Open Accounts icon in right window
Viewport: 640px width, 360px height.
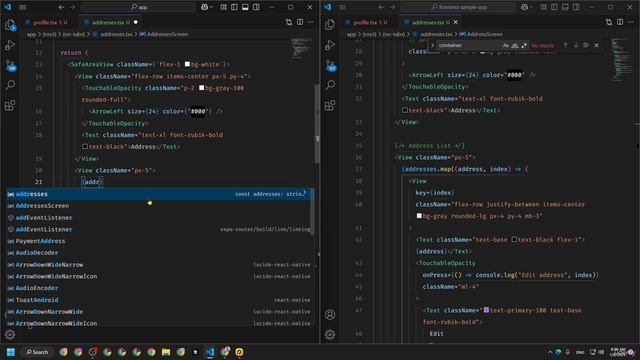pyautogui.click(x=330, y=315)
